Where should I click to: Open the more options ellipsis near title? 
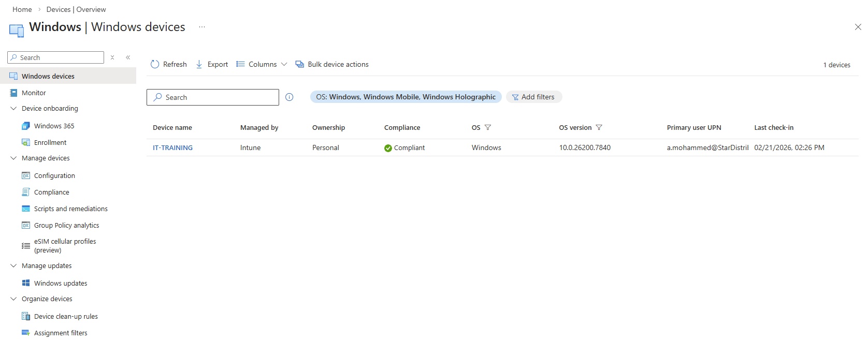(x=202, y=27)
